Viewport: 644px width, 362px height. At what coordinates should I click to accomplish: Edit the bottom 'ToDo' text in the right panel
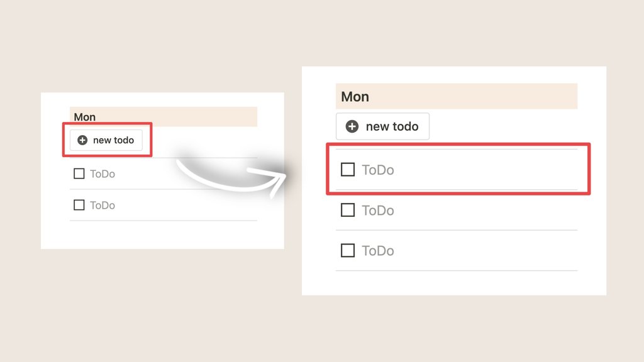coord(378,251)
